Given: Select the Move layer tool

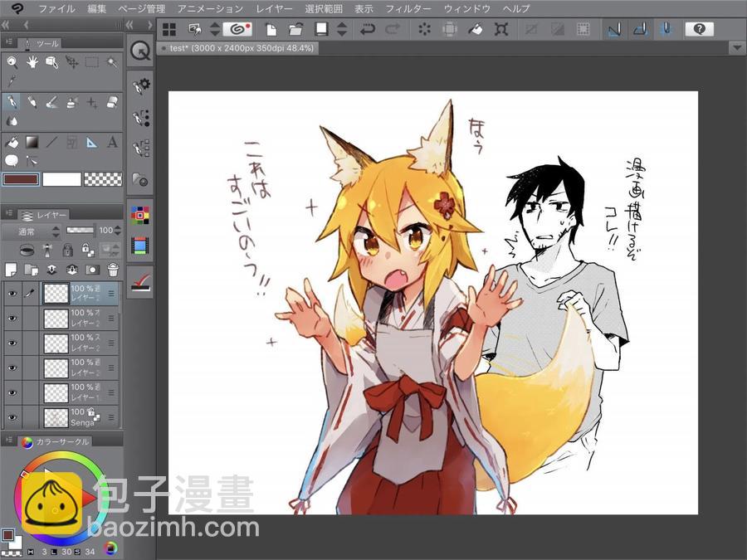Looking at the screenshot, I should coord(72,62).
